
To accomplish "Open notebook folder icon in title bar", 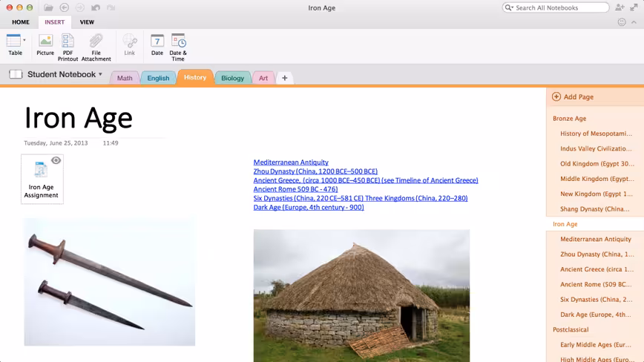I will coord(48,7).
